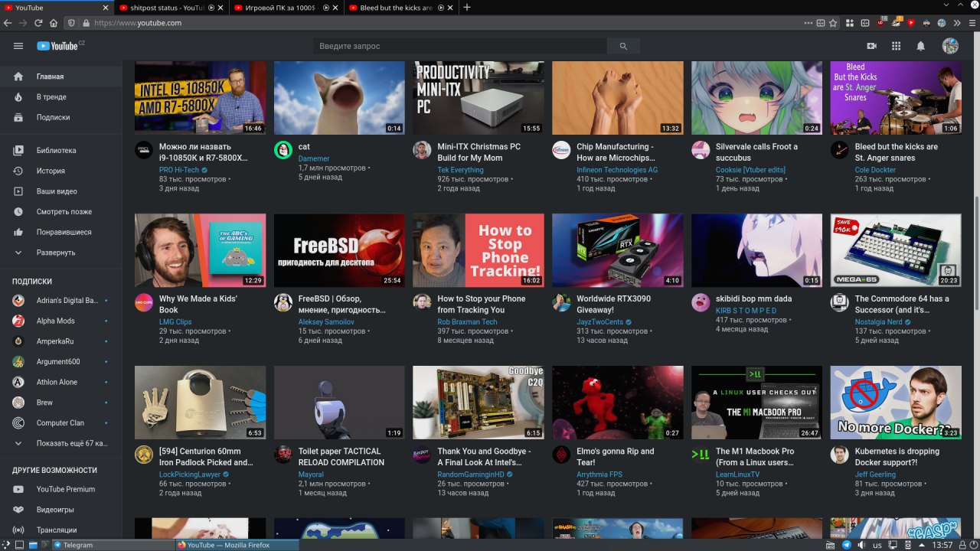
Task: Click the Elmo video's channel avatar
Action: point(561,455)
